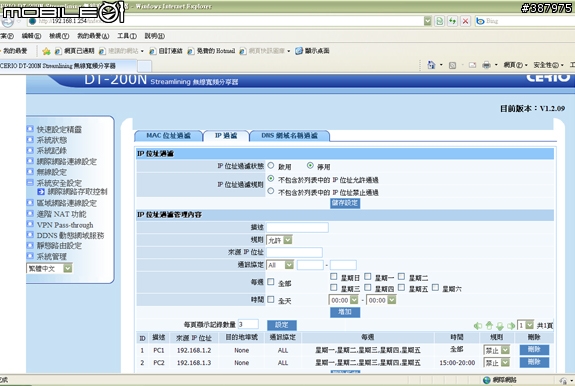Open the 工具 menu
This screenshot has width=575, height=386.
click(x=127, y=36)
